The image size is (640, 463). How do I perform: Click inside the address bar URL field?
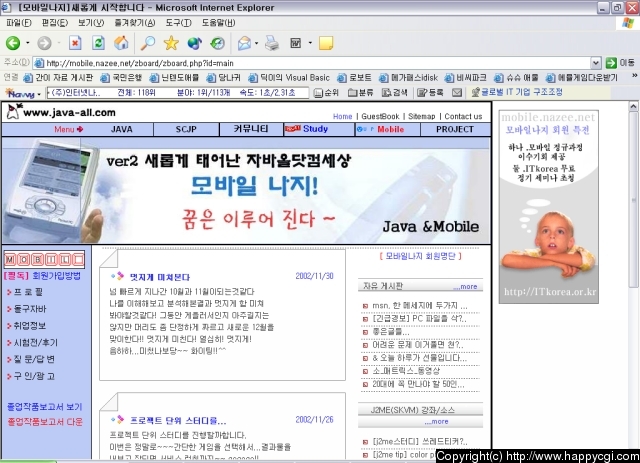(x=312, y=63)
